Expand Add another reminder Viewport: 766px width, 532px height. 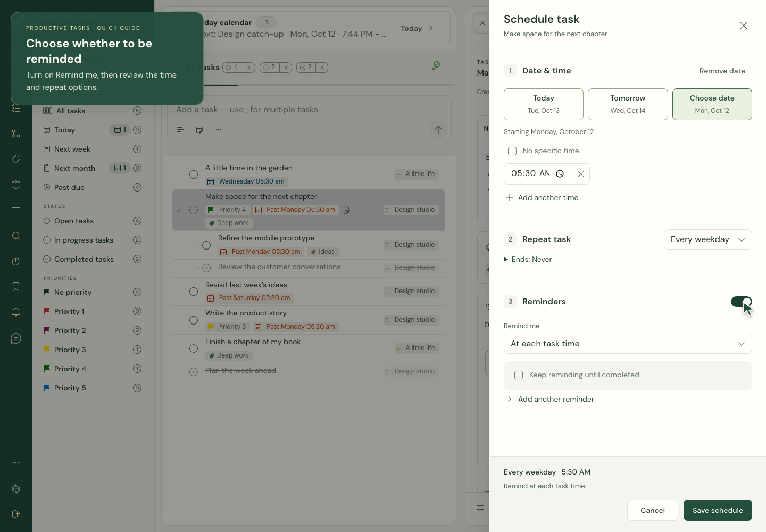(550, 400)
